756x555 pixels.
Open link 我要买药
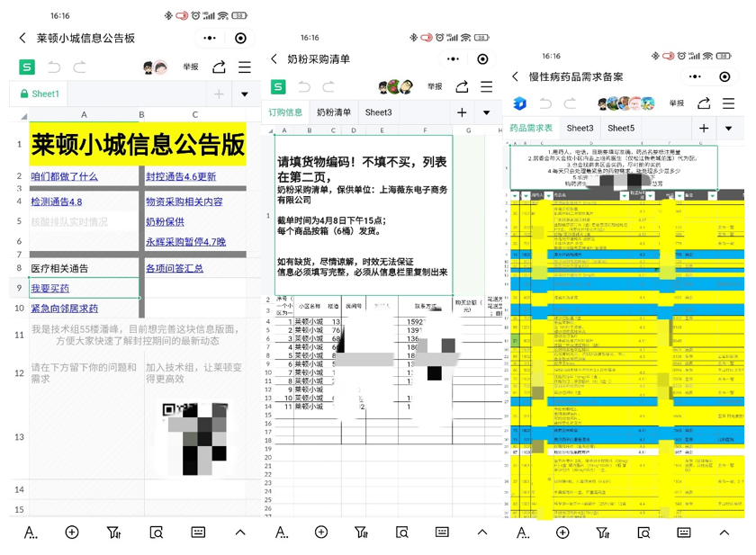[50, 288]
